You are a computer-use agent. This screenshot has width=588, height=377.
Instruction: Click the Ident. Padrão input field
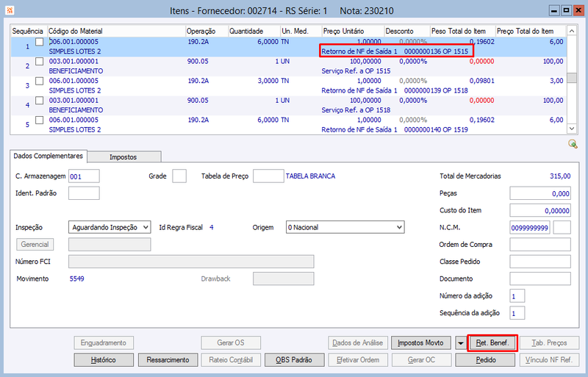pyautogui.click(x=84, y=193)
